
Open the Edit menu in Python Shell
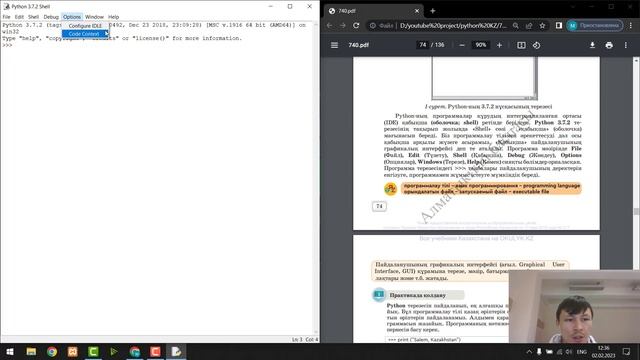(19, 17)
